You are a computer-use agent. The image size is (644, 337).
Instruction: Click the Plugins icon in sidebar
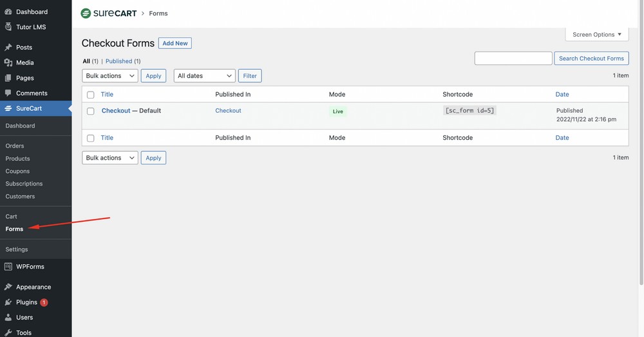pyautogui.click(x=8, y=302)
